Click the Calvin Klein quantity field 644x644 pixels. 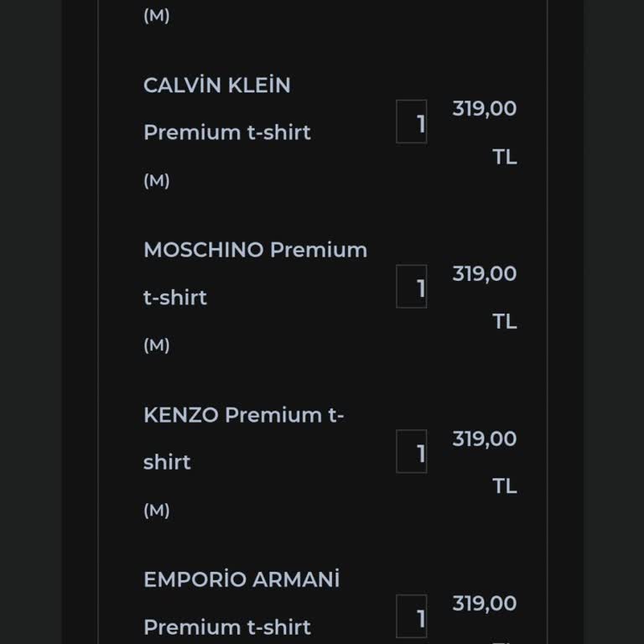coord(411,122)
